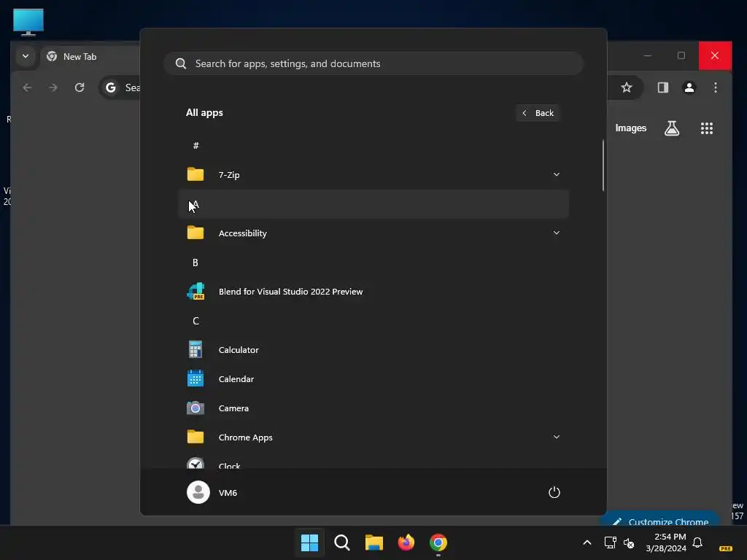The width and height of the screenshot is (747, 560).
Task: Open Chrome's three-dot menu
Action: 715,87
